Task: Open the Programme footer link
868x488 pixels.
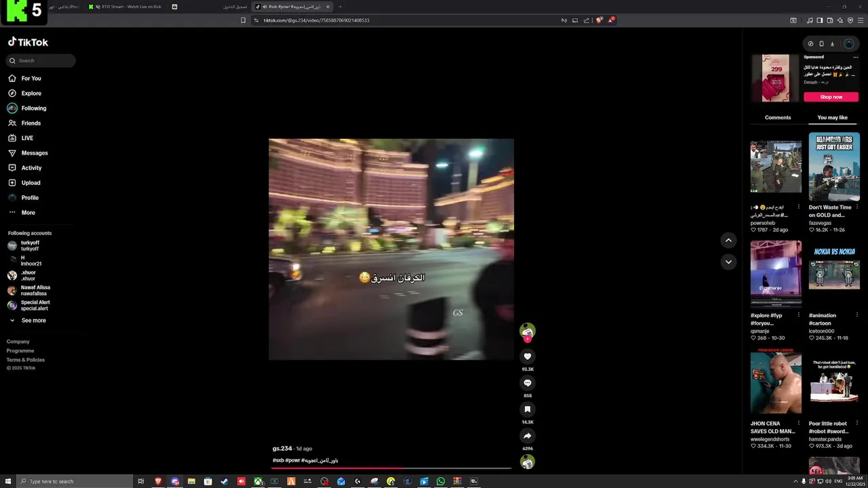Action: click(20, 350)
